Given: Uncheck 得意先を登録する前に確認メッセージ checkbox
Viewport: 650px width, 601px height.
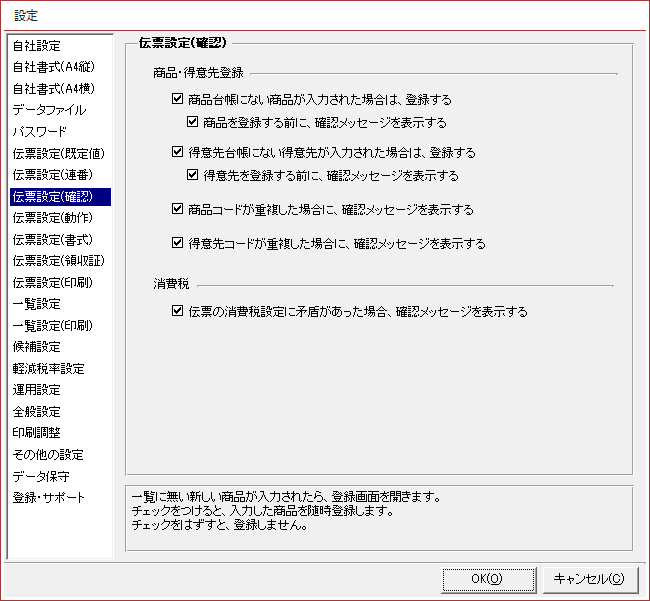Looking at the screenshot, I should 194,175.
